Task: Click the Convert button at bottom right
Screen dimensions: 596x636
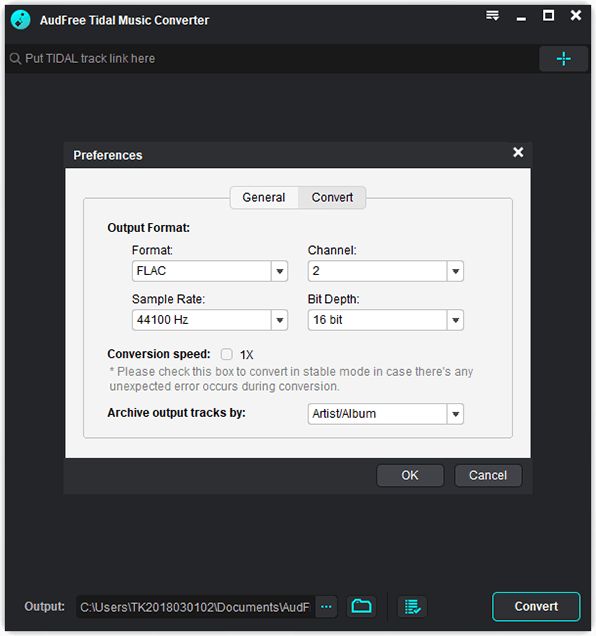Action: click(536, 606)
